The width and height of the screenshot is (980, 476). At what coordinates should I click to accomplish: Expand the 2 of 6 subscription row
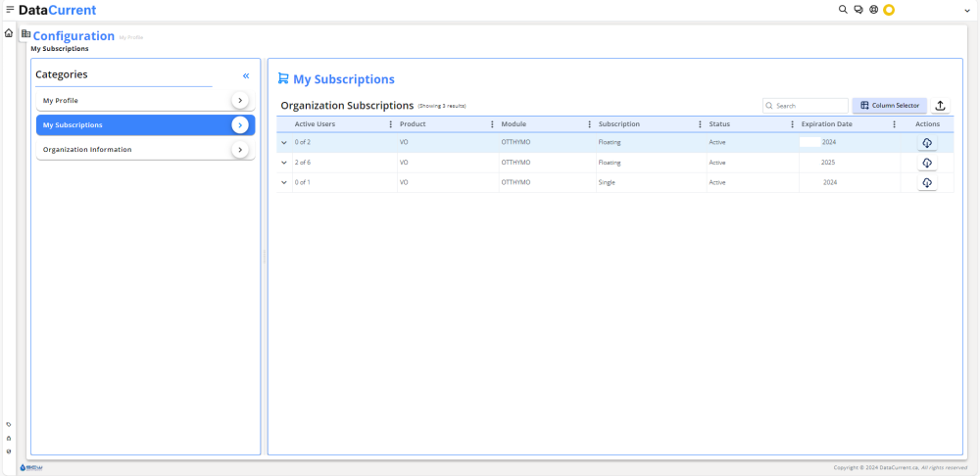pyautogui.click(x=284, y=163)
